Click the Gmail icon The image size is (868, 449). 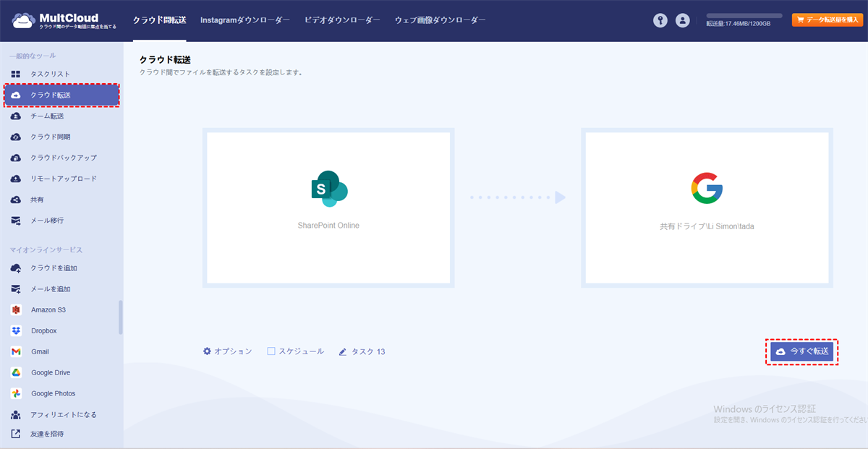pyautogui.click(x=16, y=352)
